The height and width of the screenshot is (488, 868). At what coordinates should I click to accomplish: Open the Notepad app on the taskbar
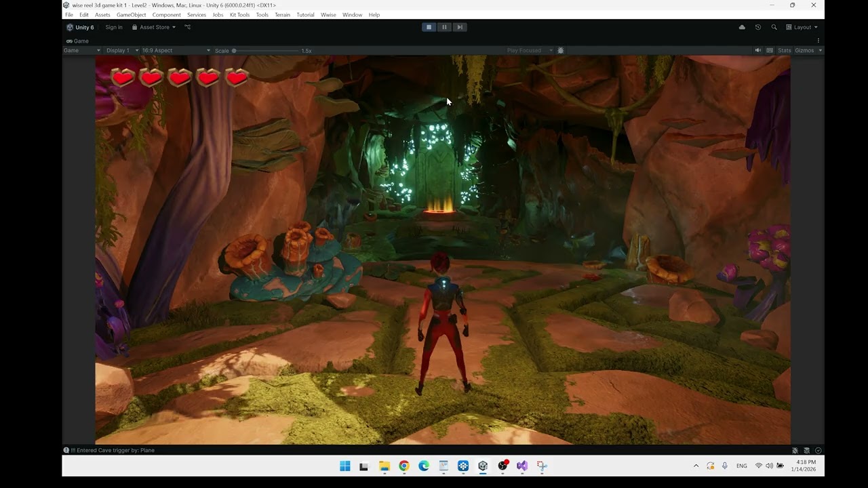(443, 466)
